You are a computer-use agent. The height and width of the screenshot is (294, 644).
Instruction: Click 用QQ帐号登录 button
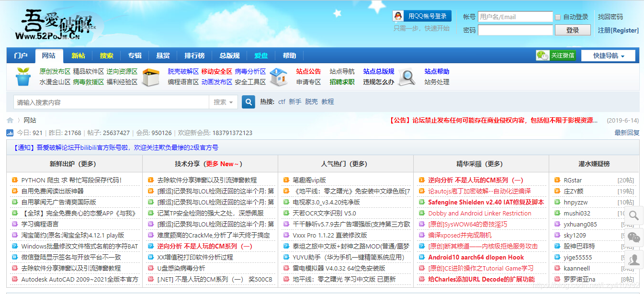422,16
